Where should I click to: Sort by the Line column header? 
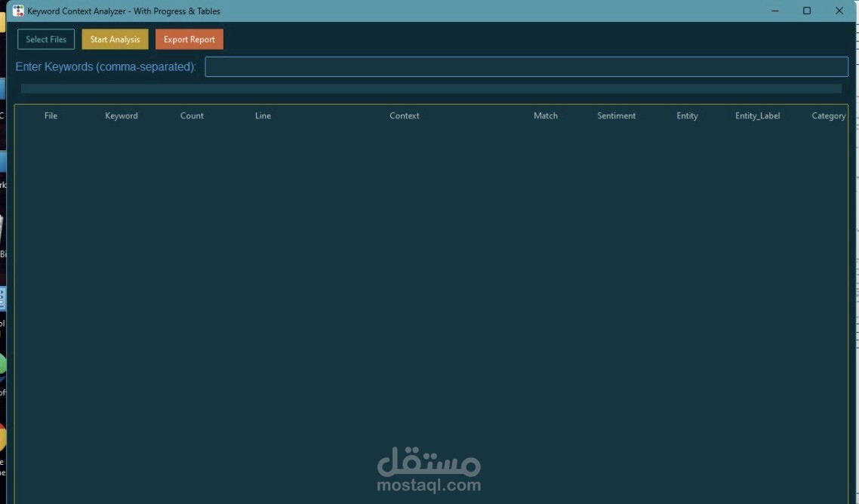coord(263,115)
